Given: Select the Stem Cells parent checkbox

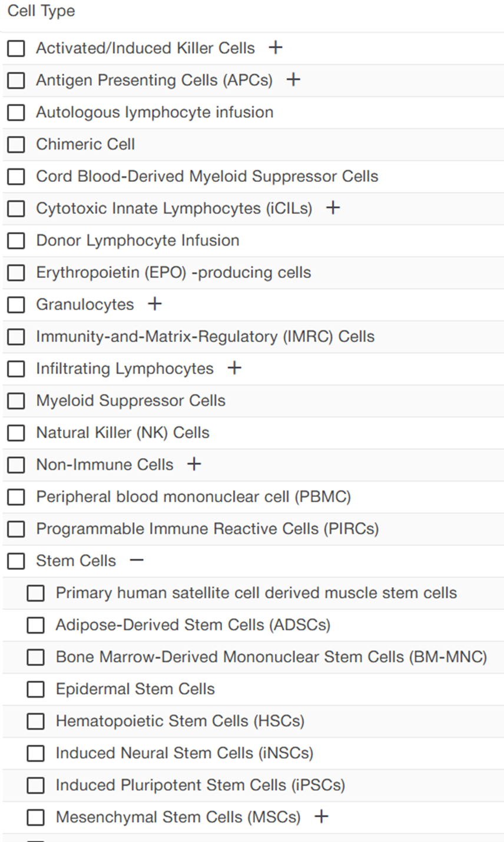Looking at the screenshot, I should [16, 561].
